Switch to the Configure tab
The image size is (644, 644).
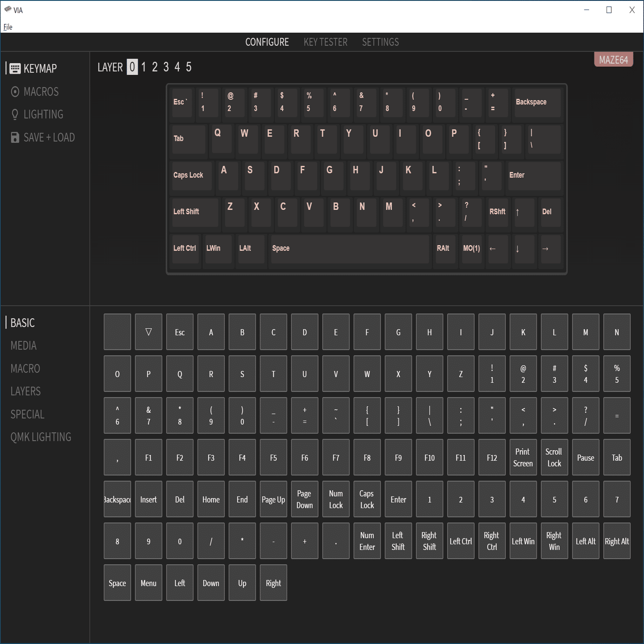[x=267, y=42]
